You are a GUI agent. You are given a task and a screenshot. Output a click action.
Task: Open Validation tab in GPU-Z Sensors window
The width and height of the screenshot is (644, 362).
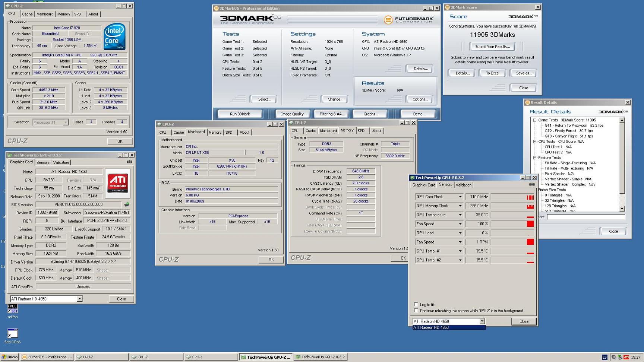[463, 185]
